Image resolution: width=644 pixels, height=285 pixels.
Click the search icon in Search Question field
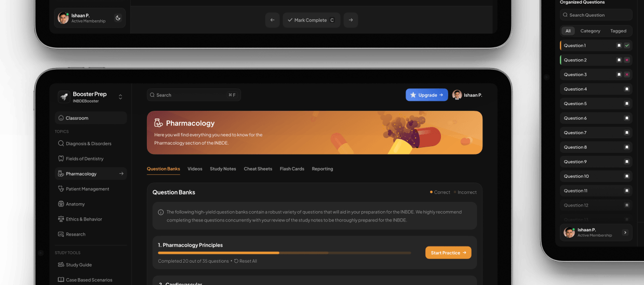click(x=566, y=15)
